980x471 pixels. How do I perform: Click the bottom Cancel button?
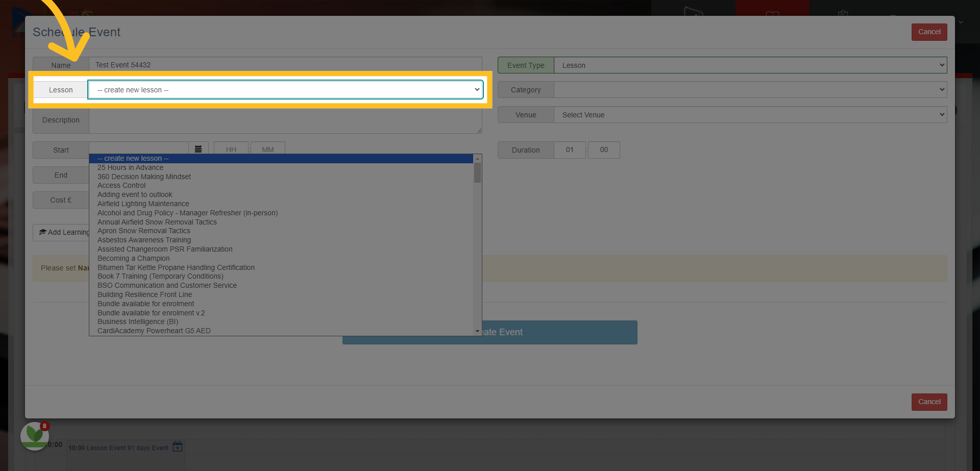point(929,402)
